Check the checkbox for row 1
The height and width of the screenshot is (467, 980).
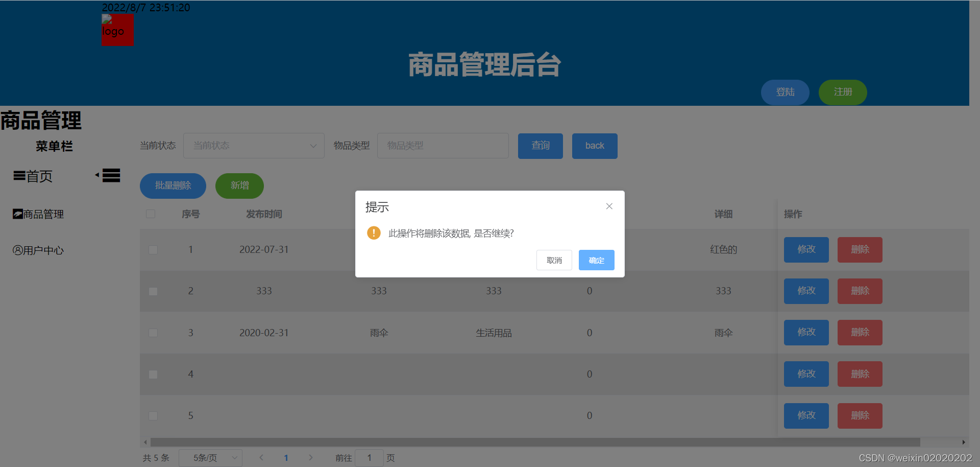[153, 249]
